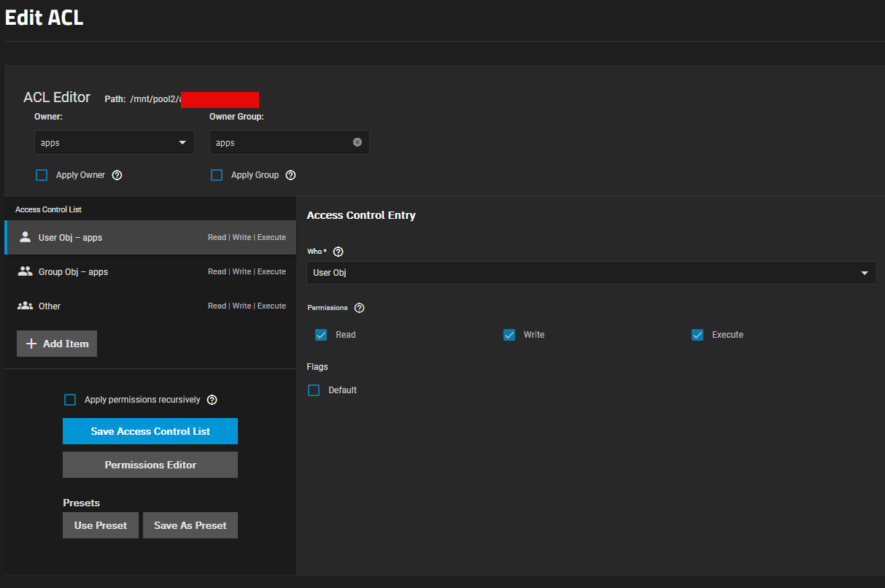Open help icon next to Apply Owner
The width and height of the screenshot is (885, 588).
[117, 175]
